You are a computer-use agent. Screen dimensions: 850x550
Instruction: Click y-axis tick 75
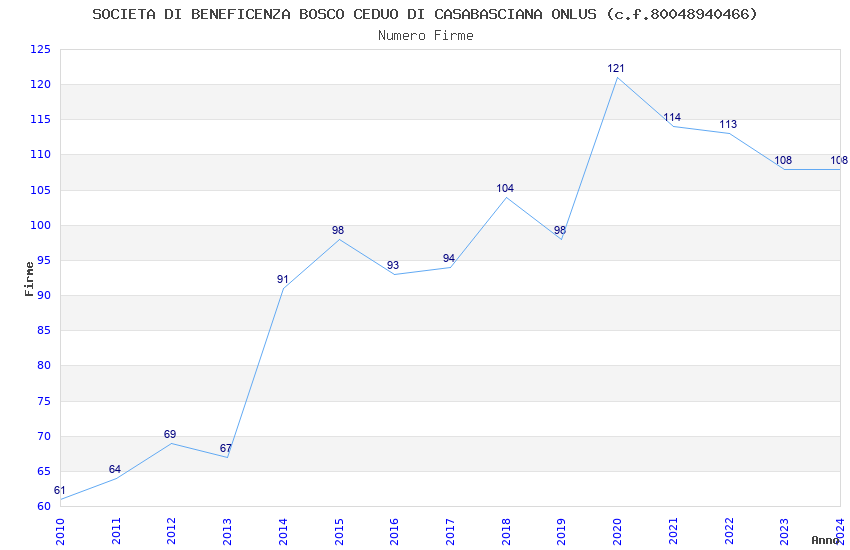(44, 402)
